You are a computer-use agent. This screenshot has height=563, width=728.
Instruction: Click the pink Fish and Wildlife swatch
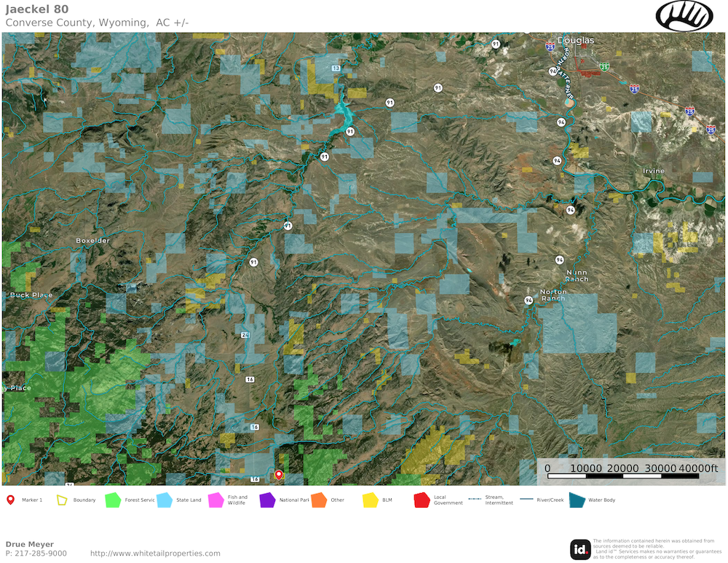[x=215, y=500]
